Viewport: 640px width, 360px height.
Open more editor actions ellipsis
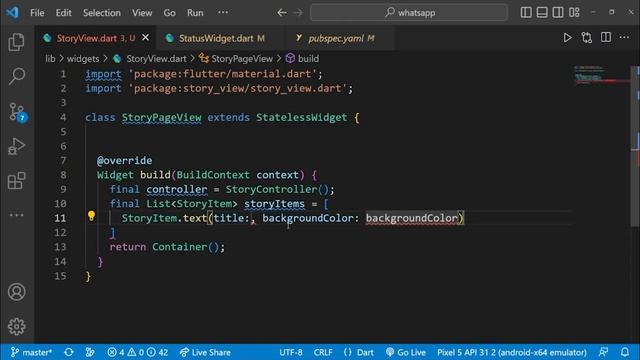[624, 38]
